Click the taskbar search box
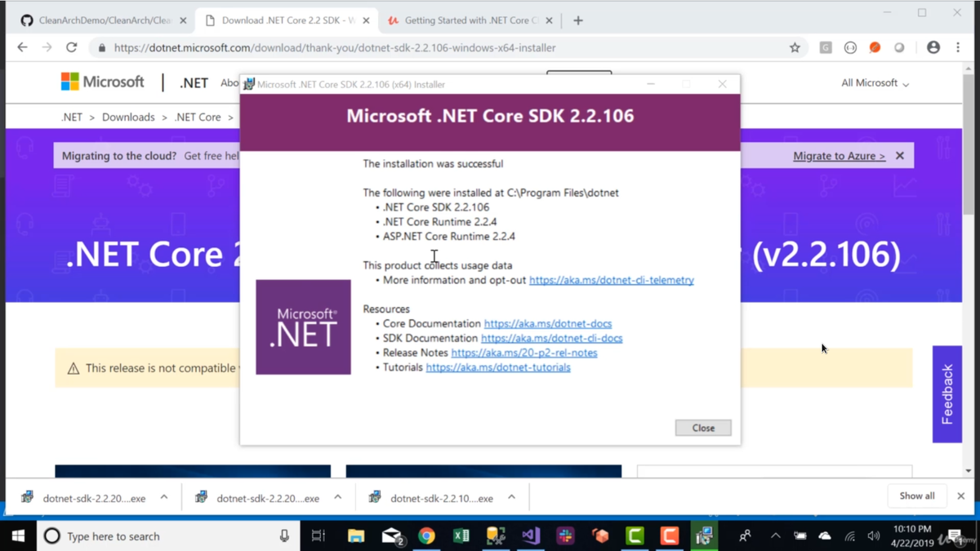This screenshot has height=551, width=980. [x=167, y=536]
